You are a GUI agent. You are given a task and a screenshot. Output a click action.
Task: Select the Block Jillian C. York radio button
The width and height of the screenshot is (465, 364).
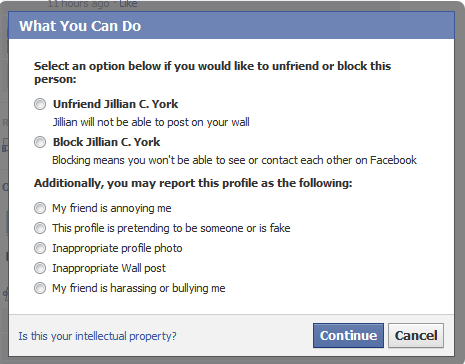40,142
